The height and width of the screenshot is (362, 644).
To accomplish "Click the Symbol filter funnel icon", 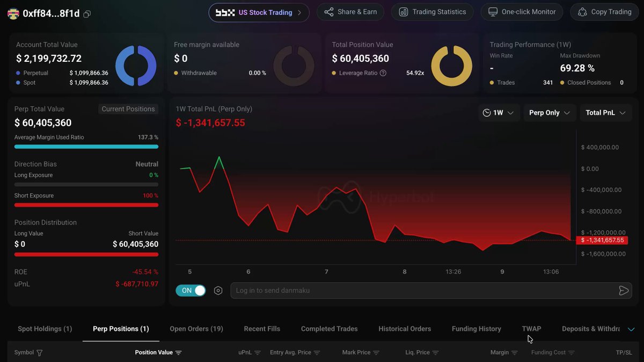I will 39,353.
